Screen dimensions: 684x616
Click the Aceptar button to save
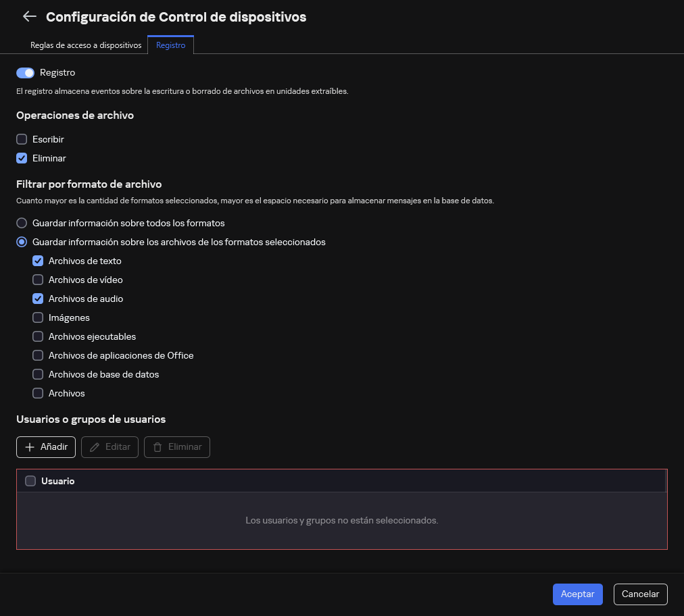(577, 594)
